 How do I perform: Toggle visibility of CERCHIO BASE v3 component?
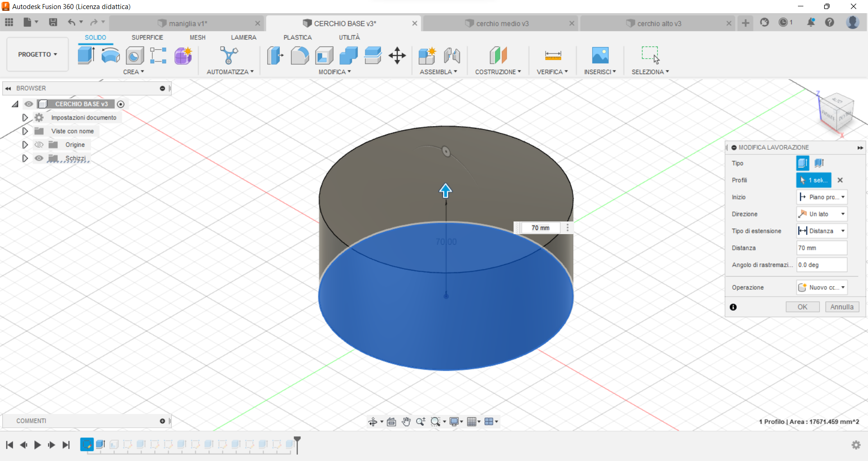(x=28, y=104)
